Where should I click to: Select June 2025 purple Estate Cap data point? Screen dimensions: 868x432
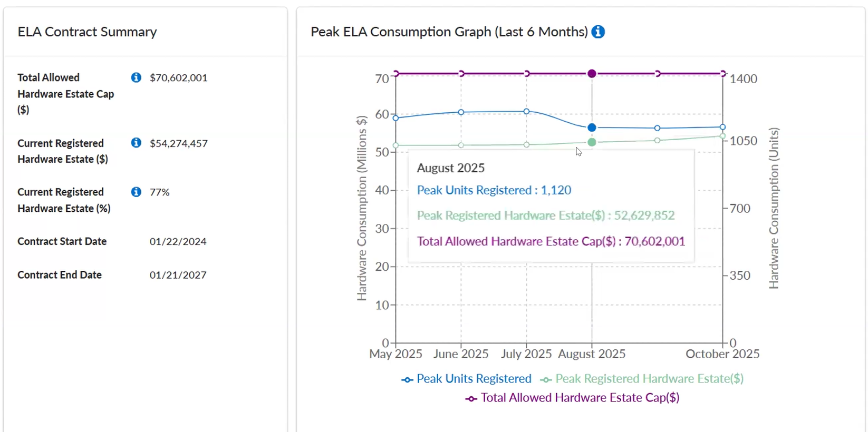pyautogui.click(x=461, y=74)
